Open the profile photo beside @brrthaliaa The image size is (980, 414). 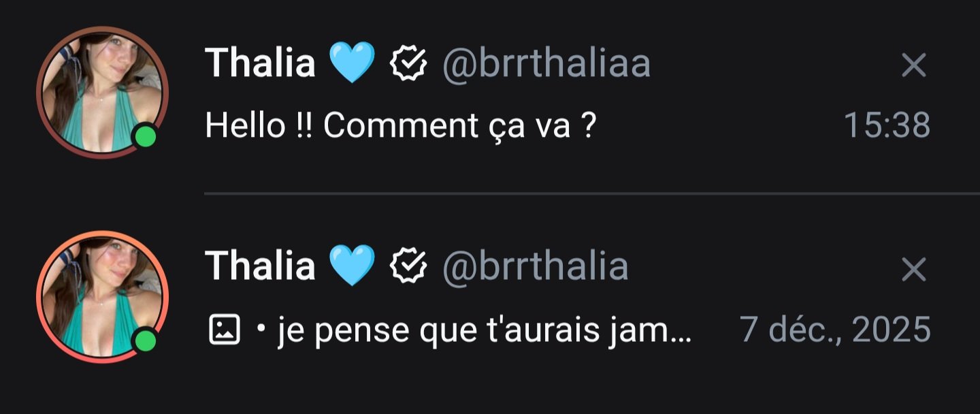(x=102, y=92)
